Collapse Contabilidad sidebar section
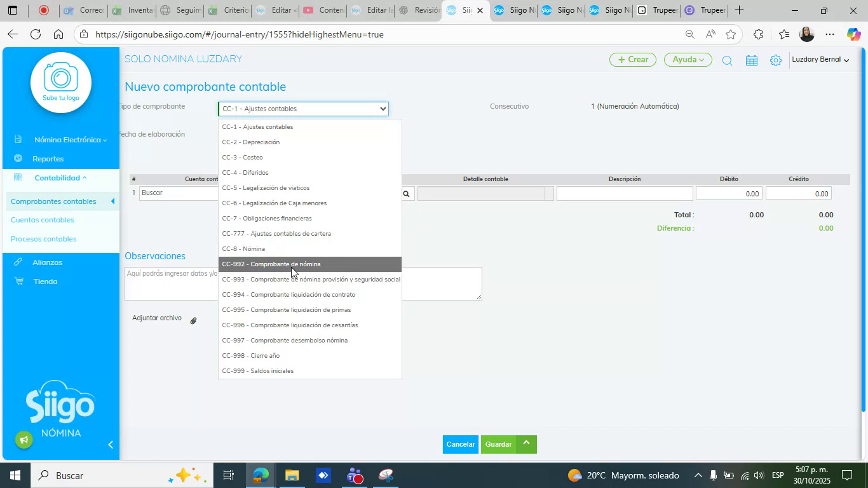This screenshot has width=868, height=488. tap(60, 178)
